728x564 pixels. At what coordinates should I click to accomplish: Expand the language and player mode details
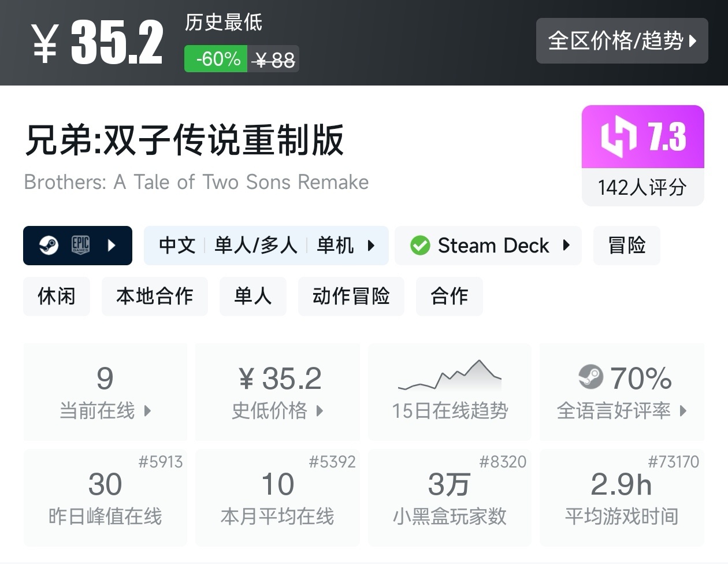point(371,246)
